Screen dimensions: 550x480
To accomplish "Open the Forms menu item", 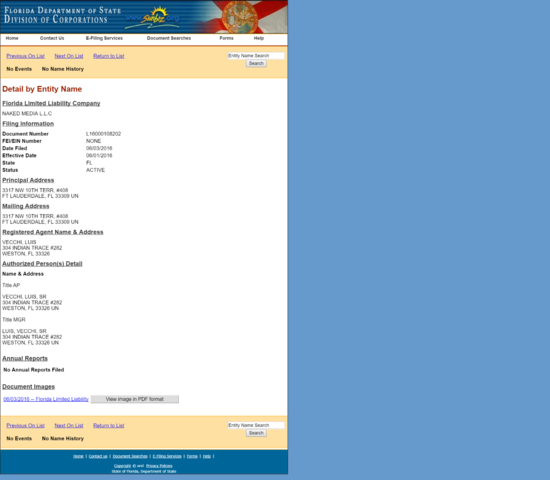I will 226,38.
